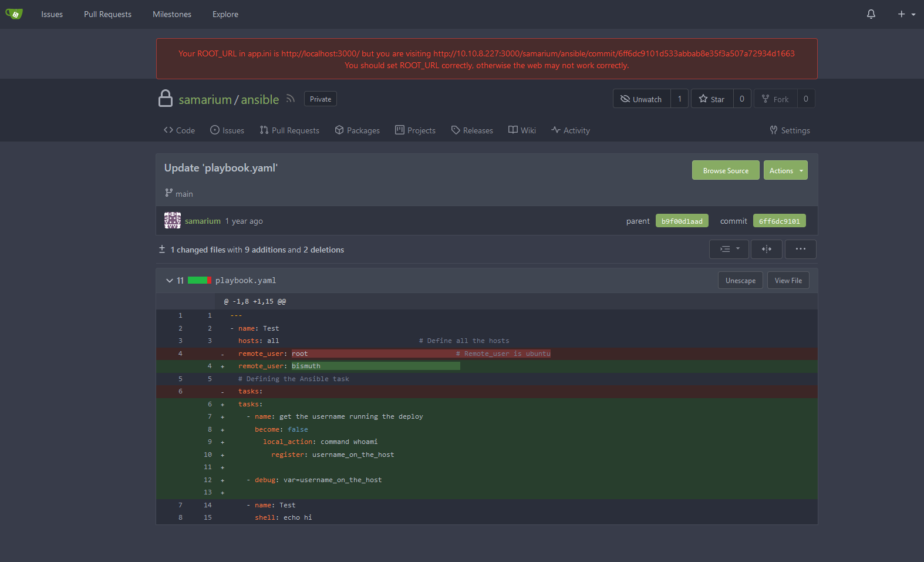This screenshot has width=924, height=562.
Task: Click the main branch link
Action: click(x=184, y=194)
